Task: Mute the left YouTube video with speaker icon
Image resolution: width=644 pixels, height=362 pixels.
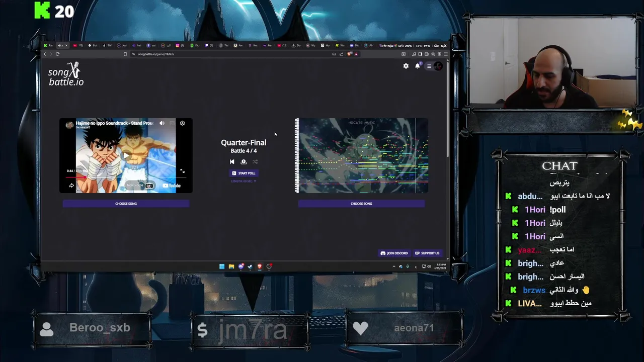Action: click(x=162, y=123)
